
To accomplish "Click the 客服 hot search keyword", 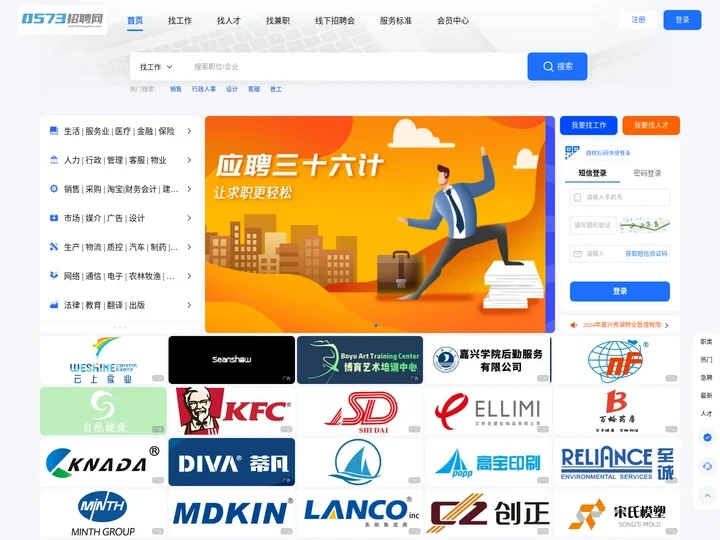I will click(254, 89).
